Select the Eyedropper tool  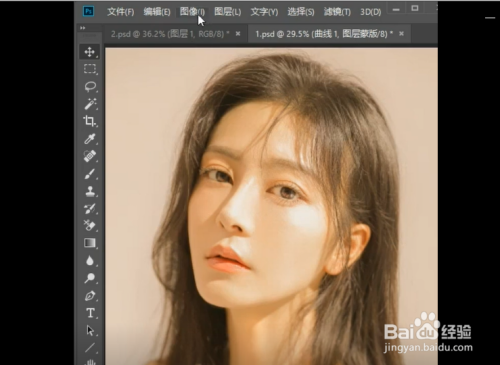(89, 138)
